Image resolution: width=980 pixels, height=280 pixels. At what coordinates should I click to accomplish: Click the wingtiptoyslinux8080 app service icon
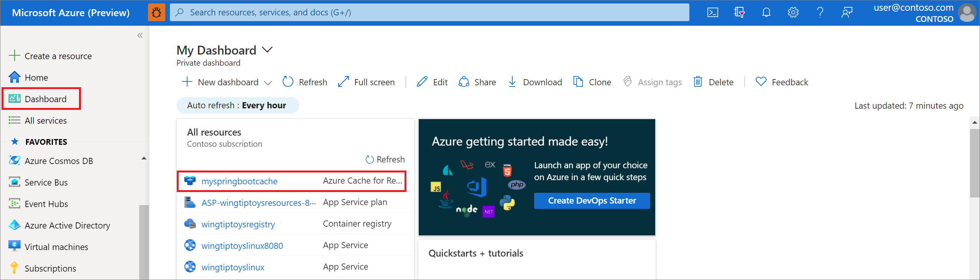pyautogui.click(x=190, y=245)
